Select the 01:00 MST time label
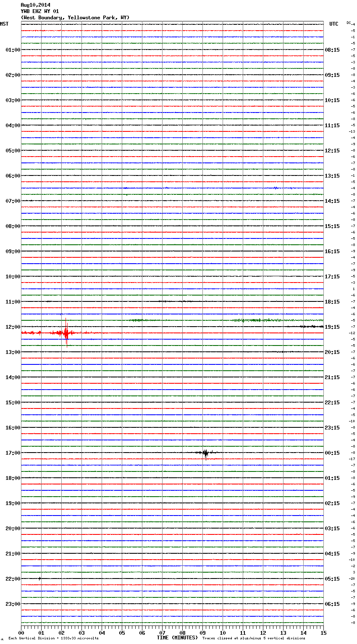The height and width of the screenshot is (644, 357). pyautogui.click(x=13, y=50)
